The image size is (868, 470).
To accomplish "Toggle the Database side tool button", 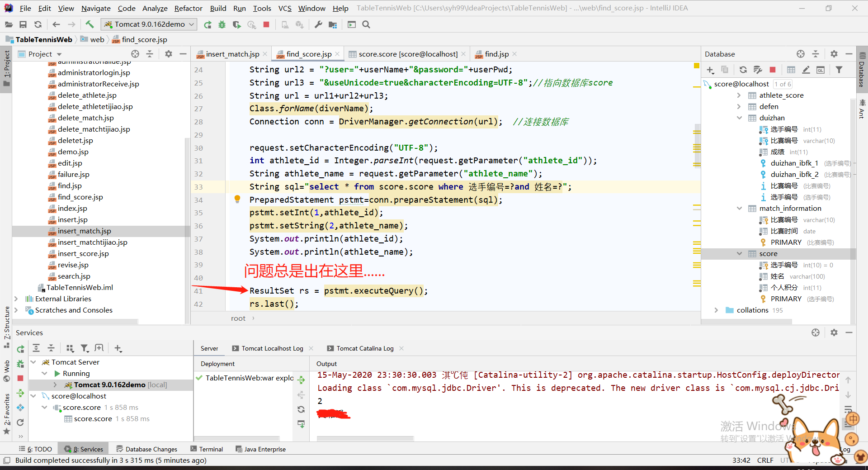I will pos(862,69).
